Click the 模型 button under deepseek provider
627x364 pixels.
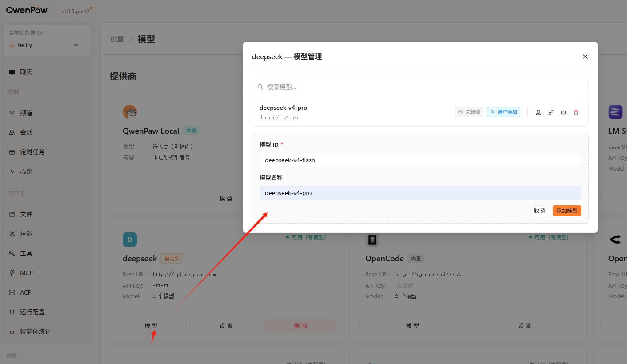[x=151, y=326]
